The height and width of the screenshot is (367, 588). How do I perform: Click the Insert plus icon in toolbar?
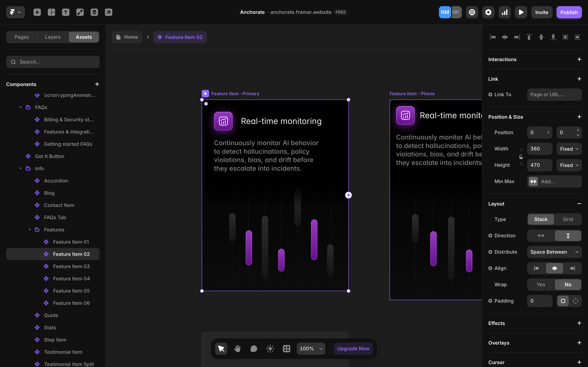pos(37,12)
